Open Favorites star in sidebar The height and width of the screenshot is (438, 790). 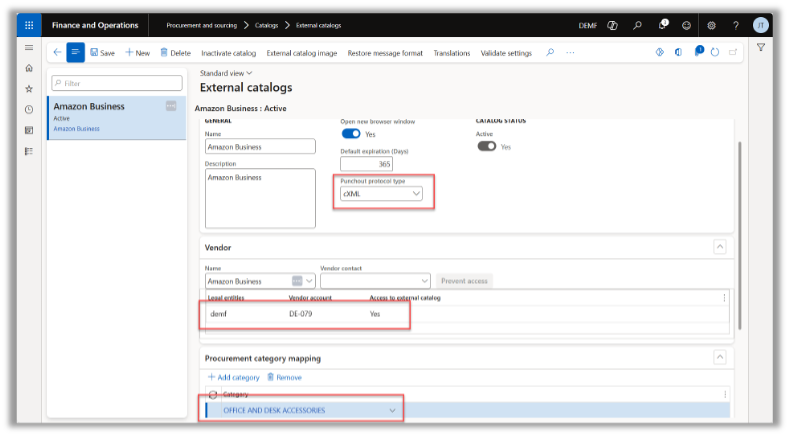tap(29, 89)
